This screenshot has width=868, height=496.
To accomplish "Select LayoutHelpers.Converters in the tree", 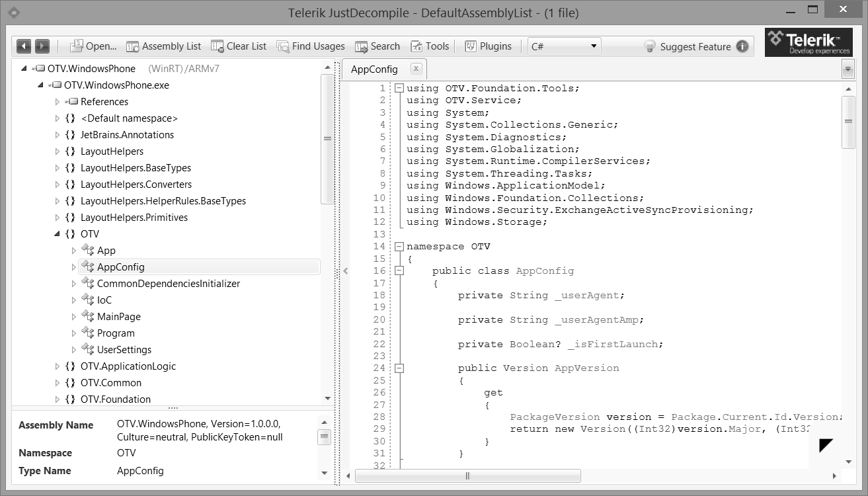I will [136, 184].
